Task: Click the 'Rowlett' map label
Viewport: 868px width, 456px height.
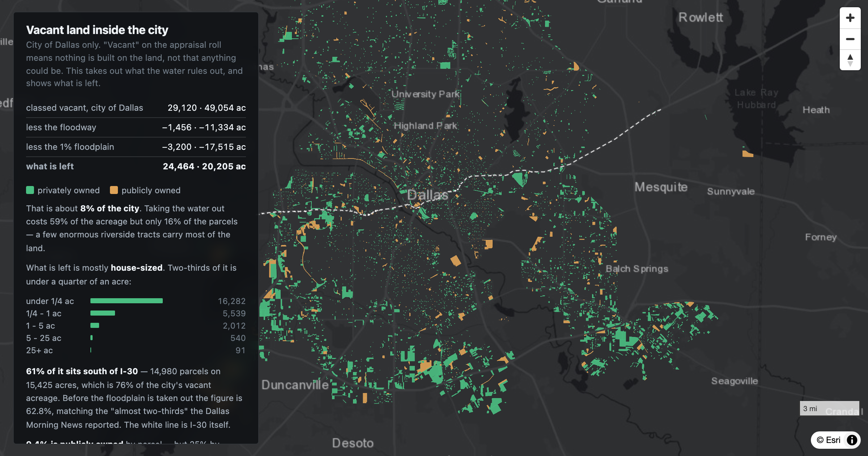Action: (x=701, y=17)
